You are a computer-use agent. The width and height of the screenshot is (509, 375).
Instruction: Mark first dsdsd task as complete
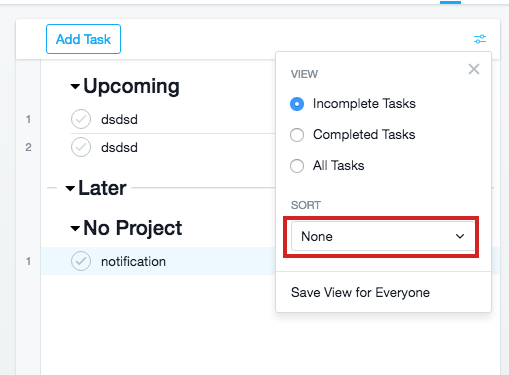(x=81, y=119)
